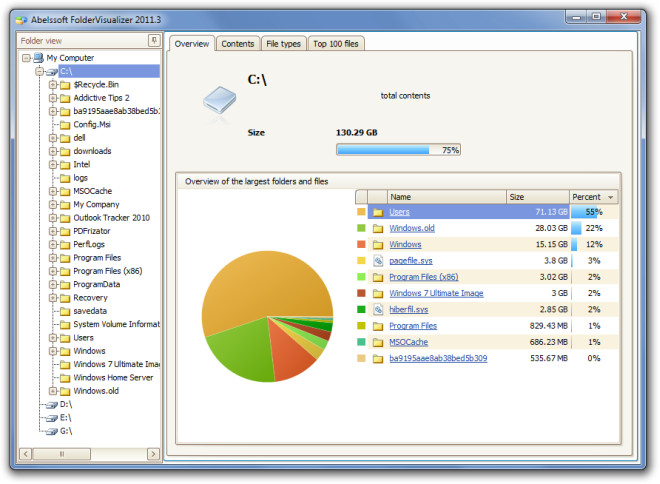Click the 22% percent cell
This screenshot has width=660, height=484.
point(594,229)
